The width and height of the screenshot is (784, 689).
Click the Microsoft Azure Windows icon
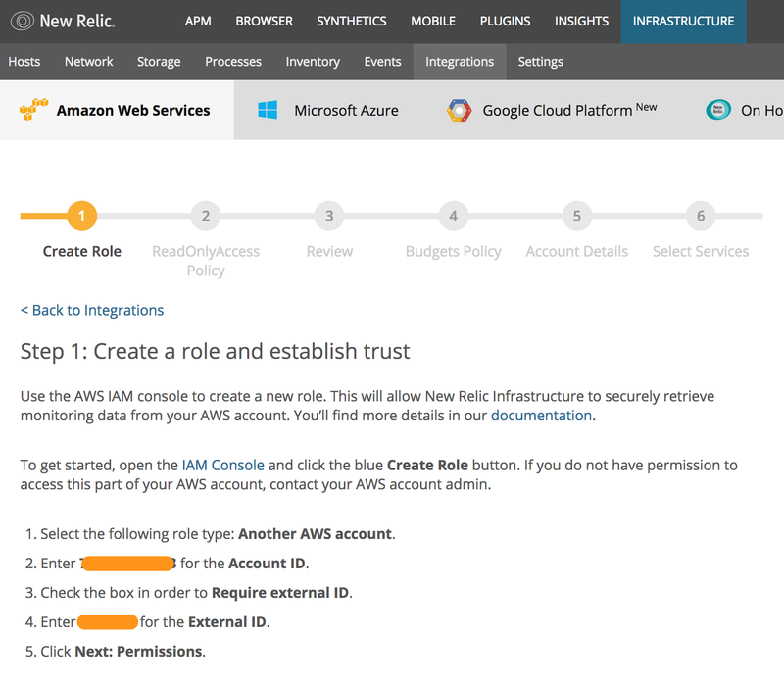point(268,110)
